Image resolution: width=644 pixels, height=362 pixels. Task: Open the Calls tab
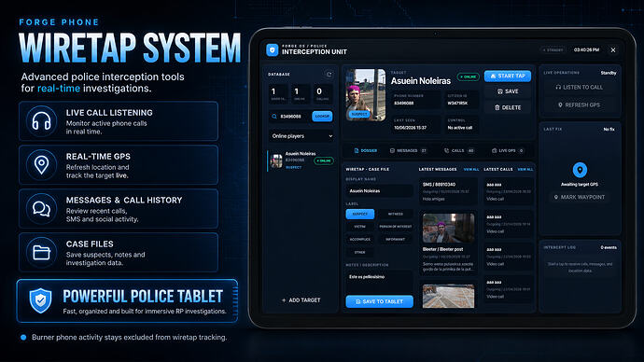(459, 150)
